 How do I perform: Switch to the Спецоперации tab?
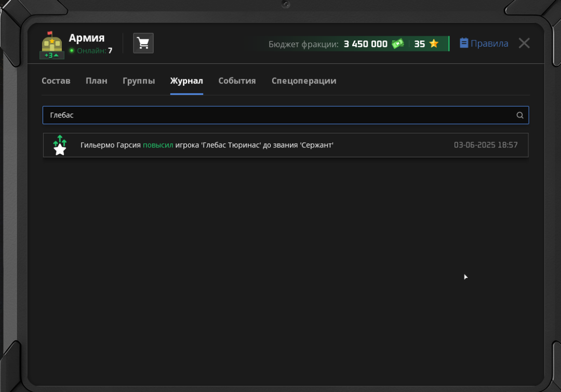[304, 81]
